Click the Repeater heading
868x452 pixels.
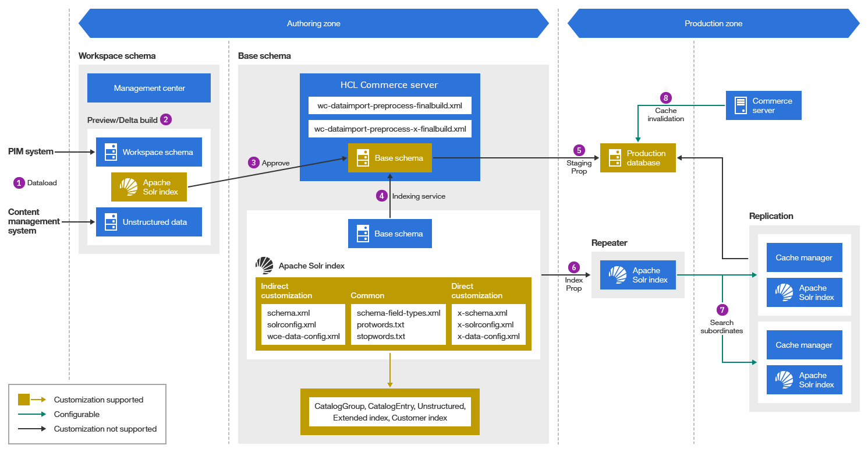(x=609, y=243)
